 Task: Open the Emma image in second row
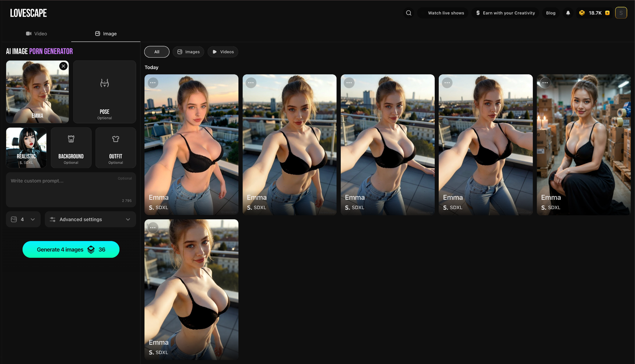click(x=191, y=290)
